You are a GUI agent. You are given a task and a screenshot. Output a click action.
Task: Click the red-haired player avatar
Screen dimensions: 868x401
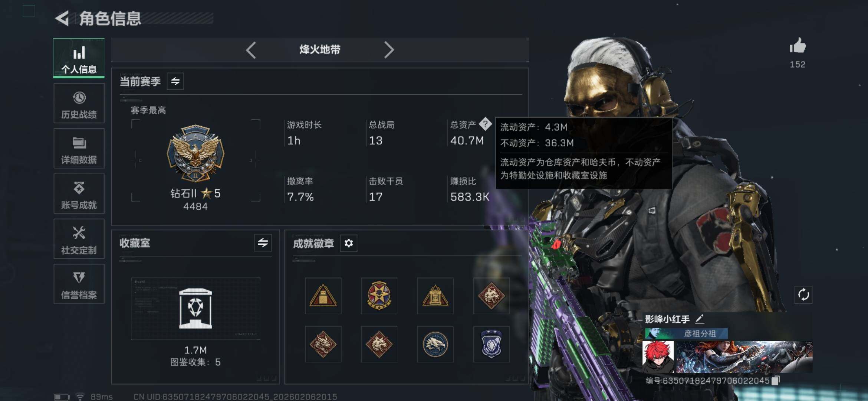point(658,357)
